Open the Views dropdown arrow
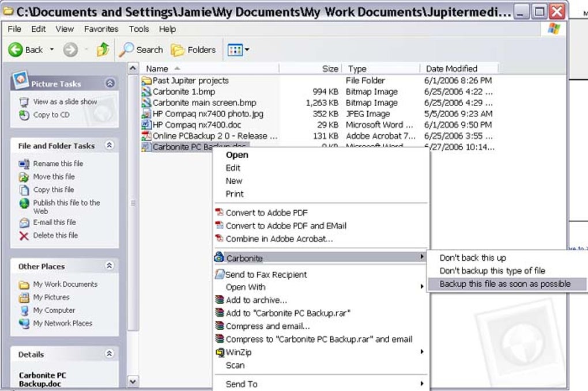Viewport: 588px width, 391px height. point(247,50)
